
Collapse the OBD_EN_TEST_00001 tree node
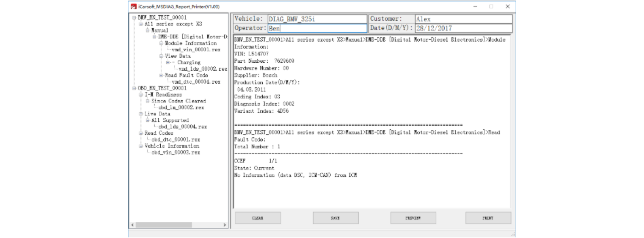(x=134, y=88)
